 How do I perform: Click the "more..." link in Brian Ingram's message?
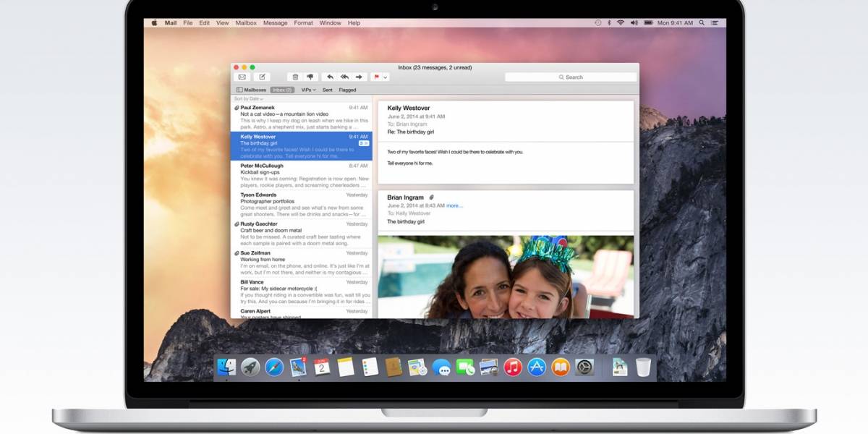454,205
